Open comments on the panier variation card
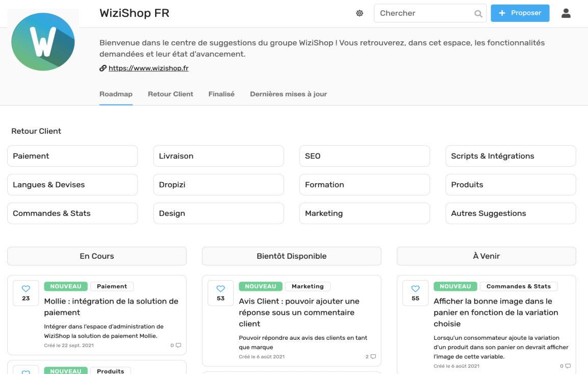This screenshot has height=374, width=588. pos(567,365)
